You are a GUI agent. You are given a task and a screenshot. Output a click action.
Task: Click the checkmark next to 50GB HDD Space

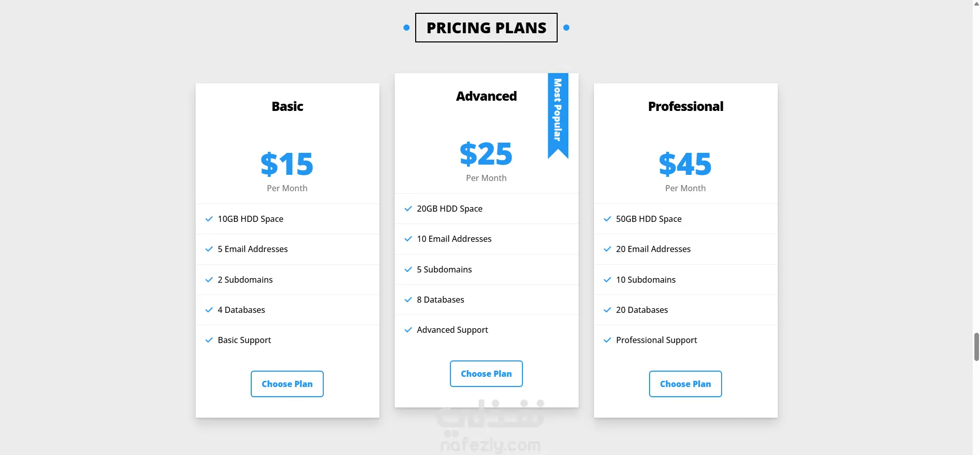pos(607,219)
